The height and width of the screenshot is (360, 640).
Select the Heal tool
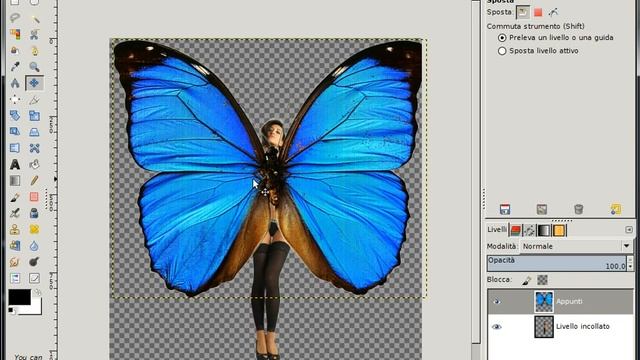coord(34,229)
